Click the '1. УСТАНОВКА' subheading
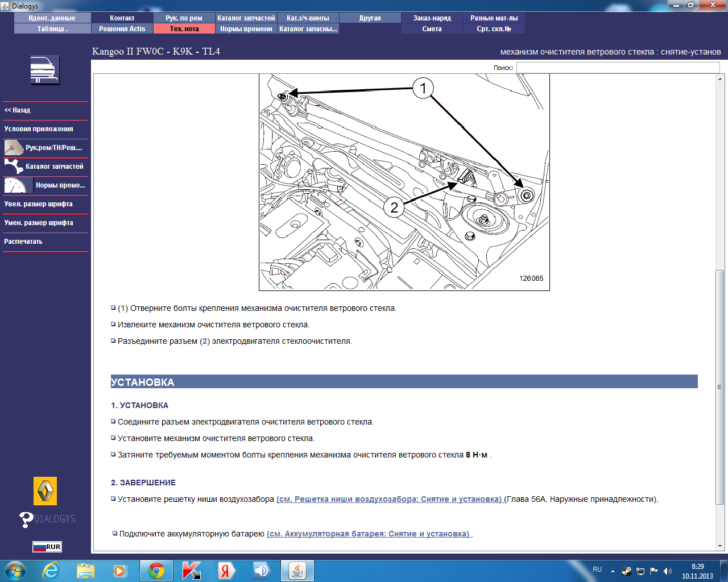Image resolution: width=728 pixels, height=582 pixels. tap(139, 406)
